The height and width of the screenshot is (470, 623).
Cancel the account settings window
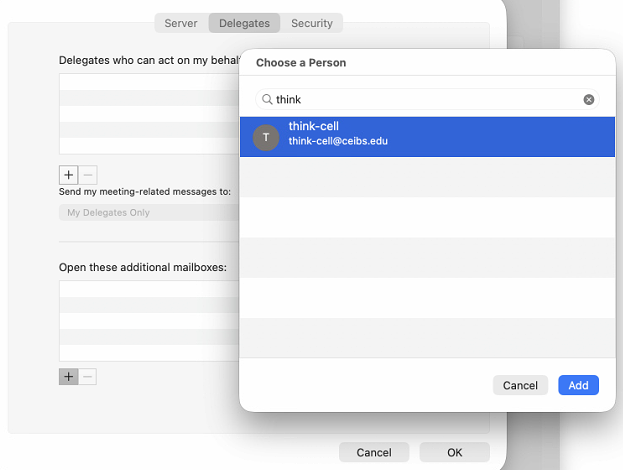pos(374,452)
